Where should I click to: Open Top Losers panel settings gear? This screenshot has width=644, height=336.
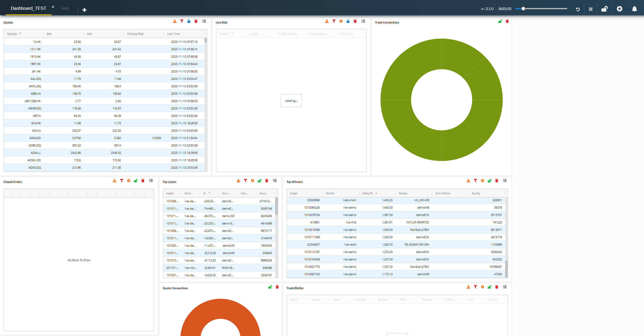click(252, 181)
